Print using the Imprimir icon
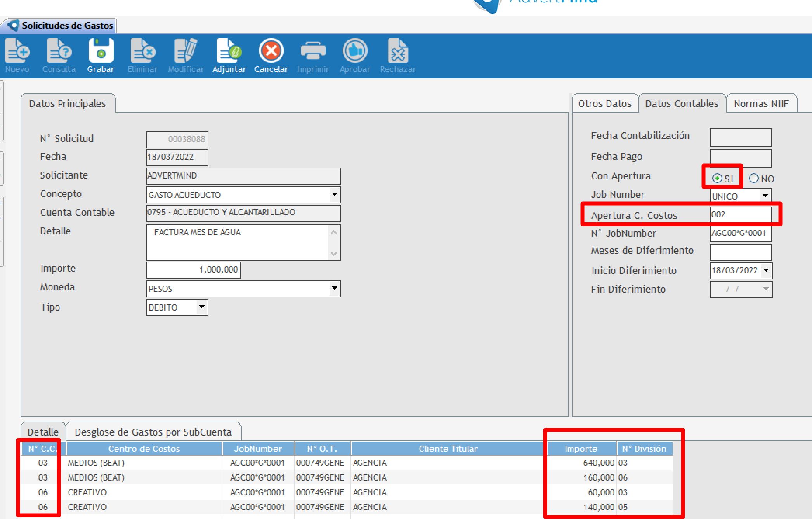Viewport: 812px width, 519px height. (x=313, y=51)
